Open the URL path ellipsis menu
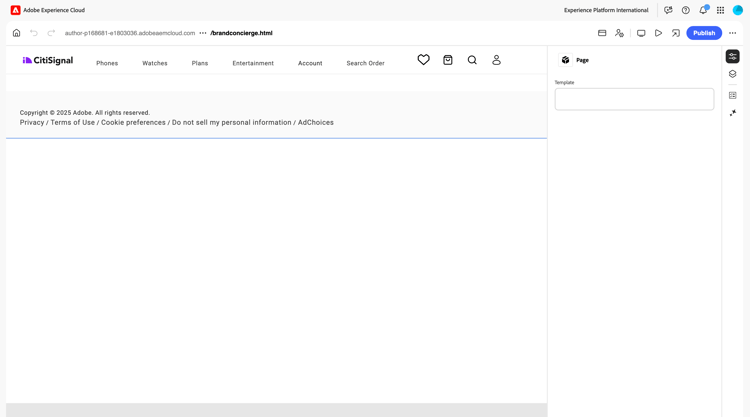Image resolution: width=750 pixels, height=417 pixels. point(203,33)
